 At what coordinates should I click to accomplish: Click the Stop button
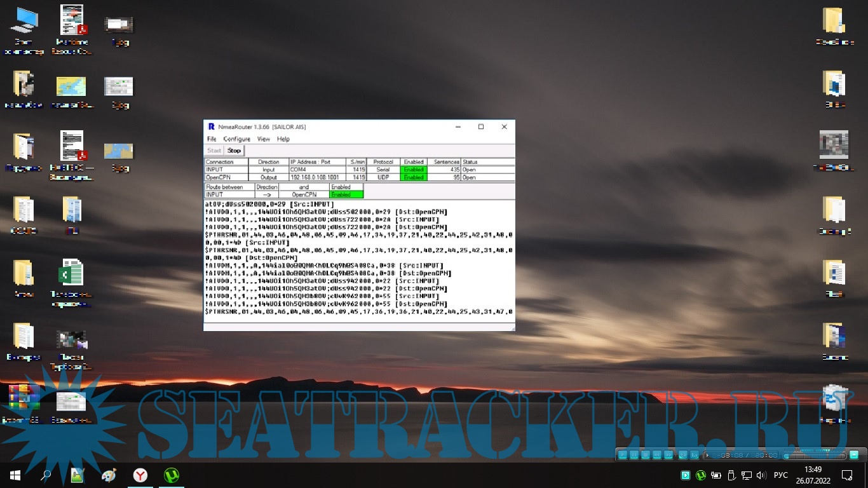234,151
